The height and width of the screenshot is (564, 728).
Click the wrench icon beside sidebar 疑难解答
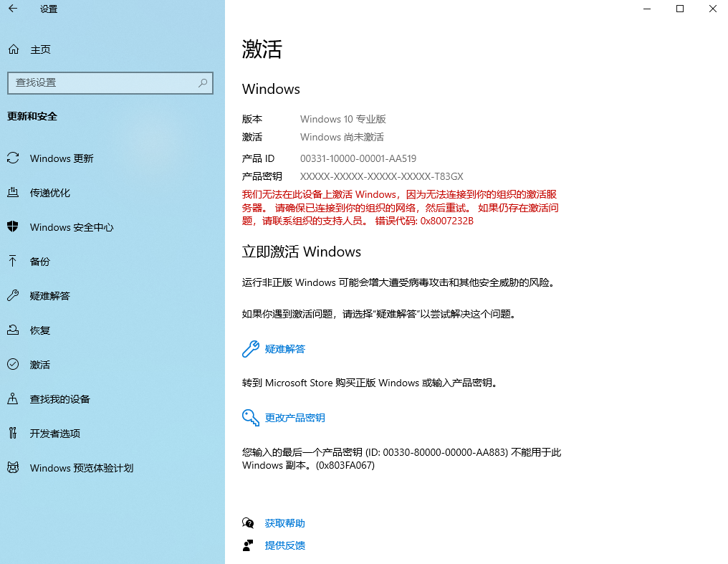(13, 295)
